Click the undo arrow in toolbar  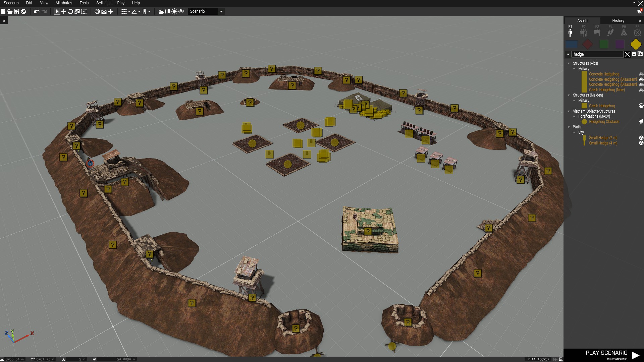pyautogui.click(x=37, y=11)
